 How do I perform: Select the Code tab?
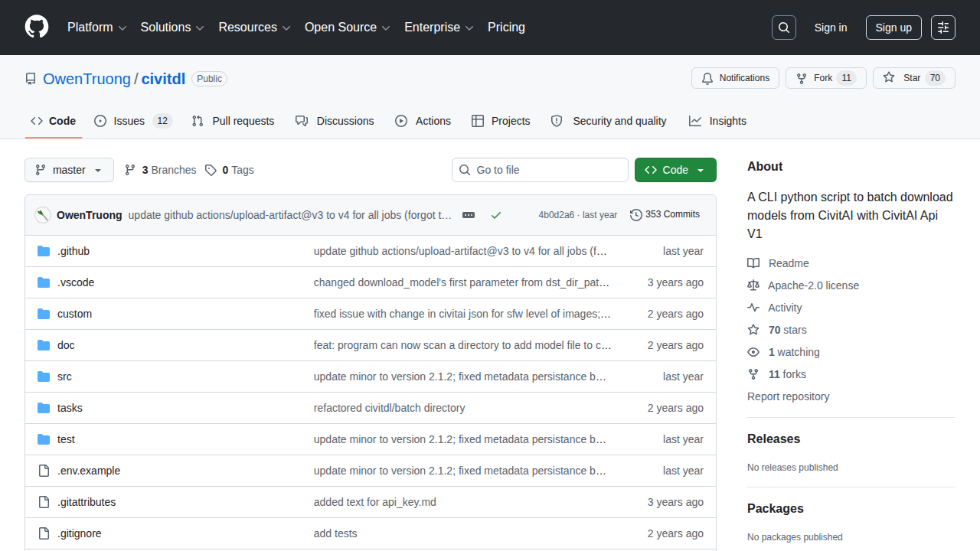[x=54, y=121]
